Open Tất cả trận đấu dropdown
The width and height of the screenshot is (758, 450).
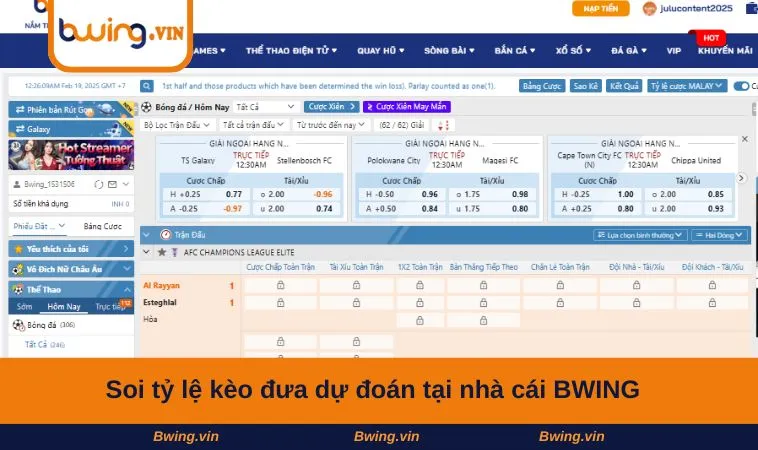pyautogui.click(x=253, y=125)
